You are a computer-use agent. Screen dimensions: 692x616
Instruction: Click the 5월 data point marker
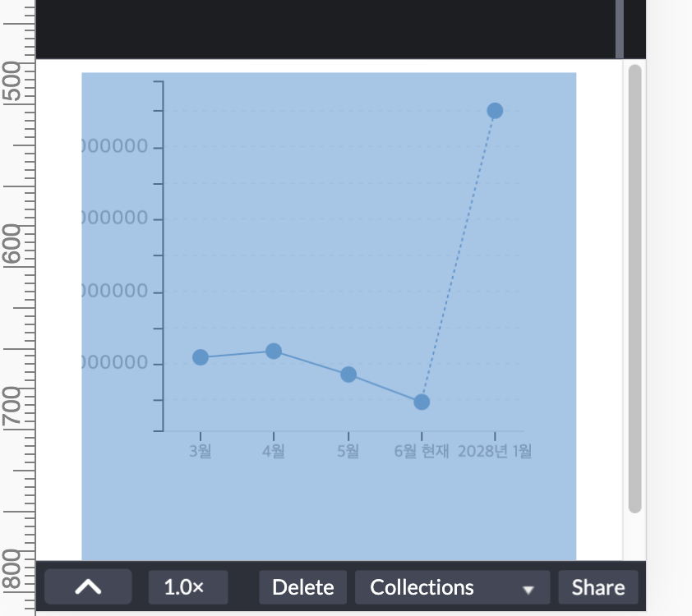tap(348, 374)
